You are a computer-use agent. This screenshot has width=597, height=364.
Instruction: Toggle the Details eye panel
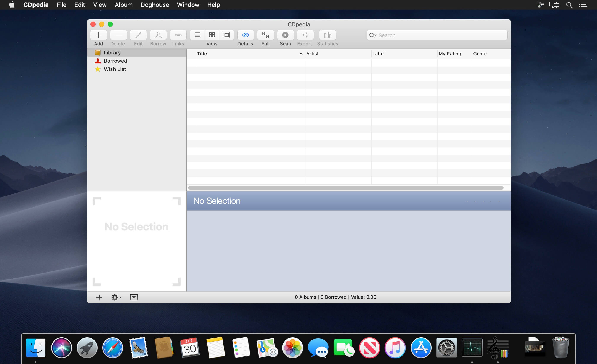click(x=246, y=35)
